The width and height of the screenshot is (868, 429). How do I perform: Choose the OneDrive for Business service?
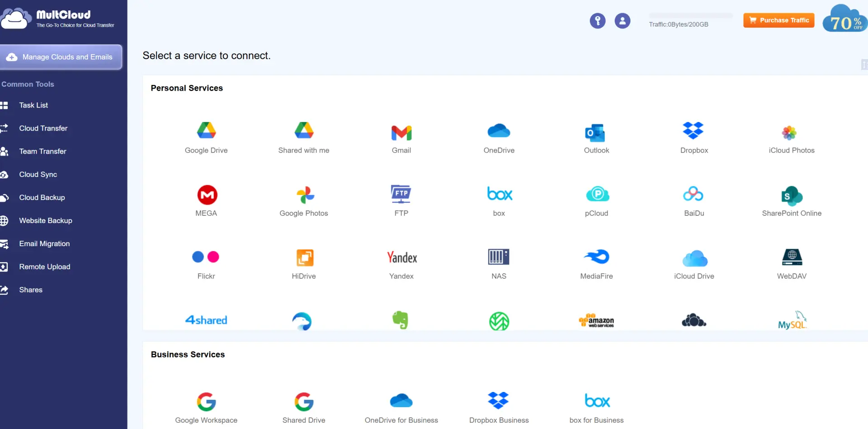pos(401,408)
